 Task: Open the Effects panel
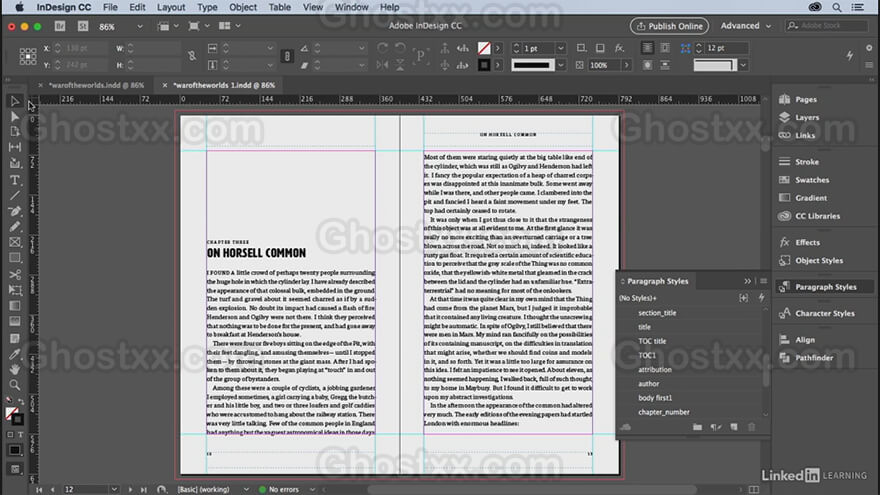[x=800, y=242]
